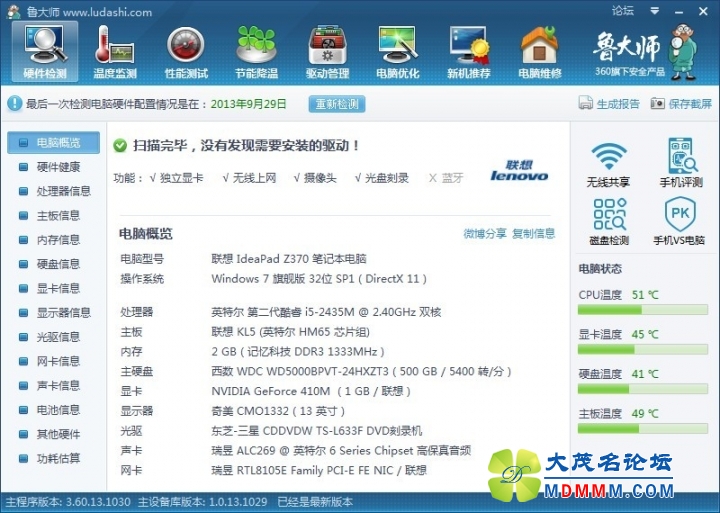
Task: Click the NVIDIA GeForce 410M text
Action: [x=311, y=391]
